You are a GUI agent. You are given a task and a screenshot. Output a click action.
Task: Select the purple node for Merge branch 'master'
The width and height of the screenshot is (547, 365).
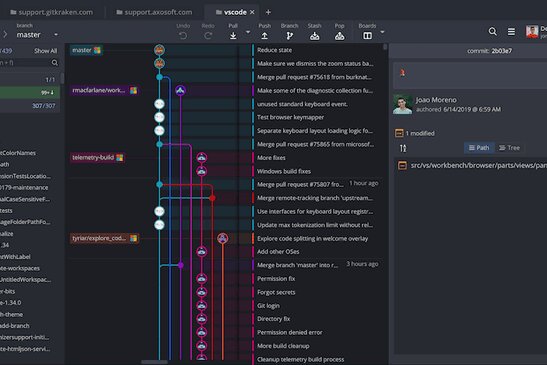click(x=181, y=265)
